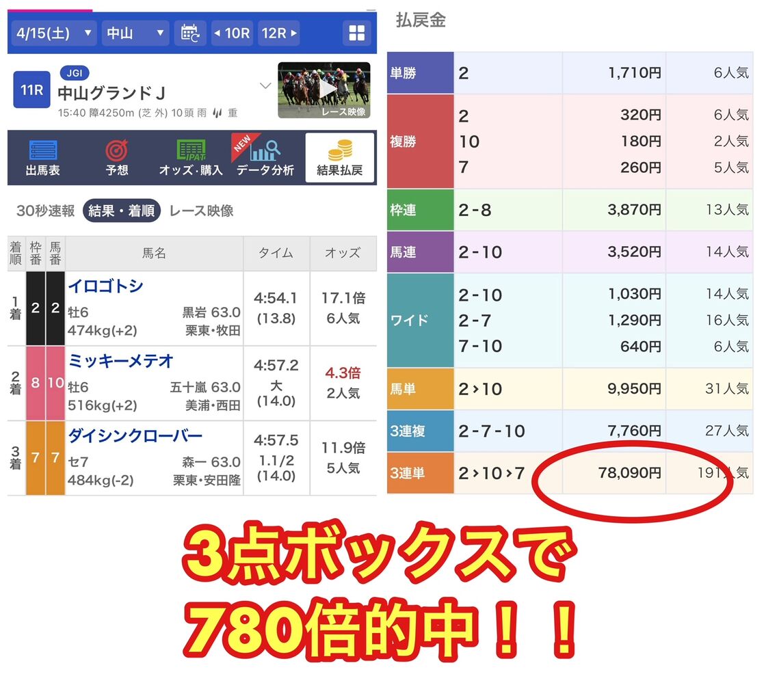Click the 単勝 payout label
This screenshot has height=700, width=766.
click(420, 73)
